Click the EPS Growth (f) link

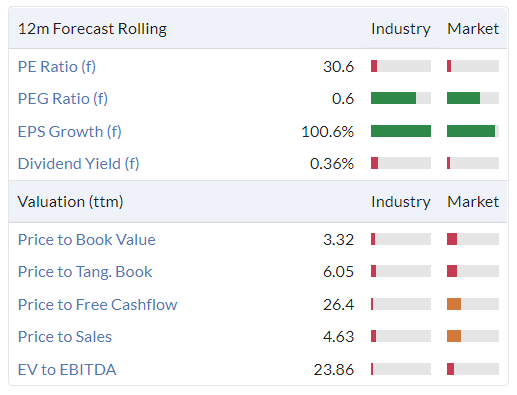[x=70, y=132]
